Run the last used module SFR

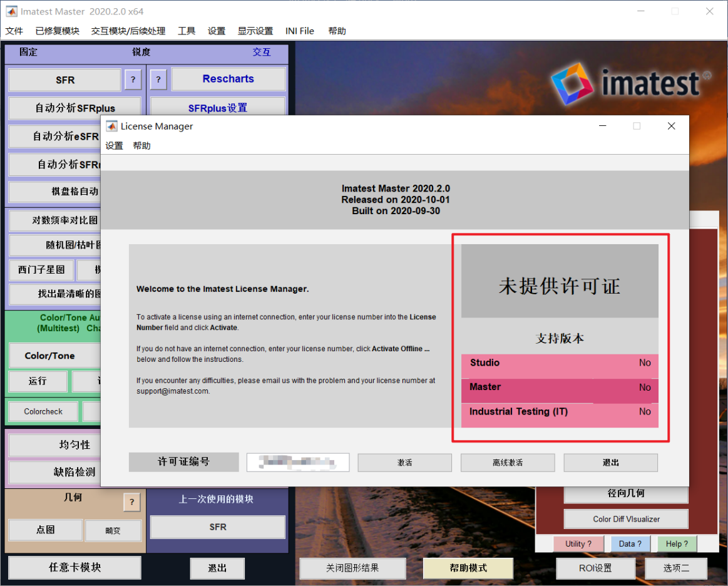pyautogui.click(x=218, y=527)
